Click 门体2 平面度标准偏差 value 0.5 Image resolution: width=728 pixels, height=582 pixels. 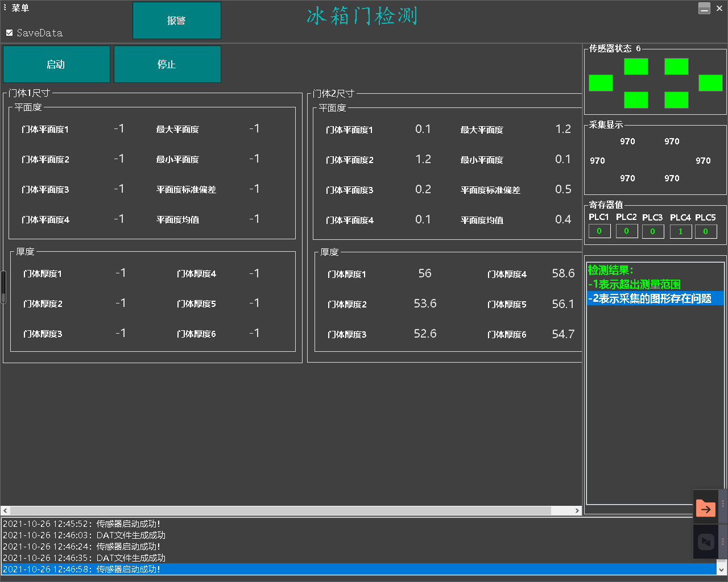pos(563,189)
